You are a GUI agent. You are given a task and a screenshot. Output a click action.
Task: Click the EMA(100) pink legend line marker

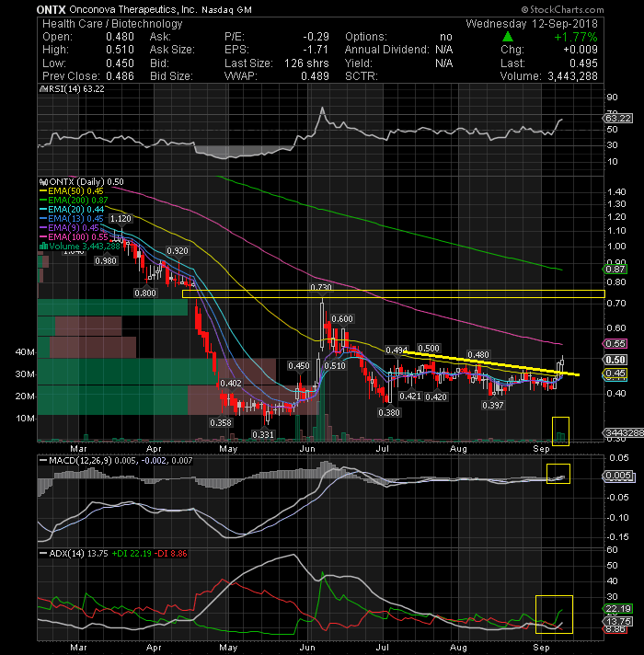43,236
